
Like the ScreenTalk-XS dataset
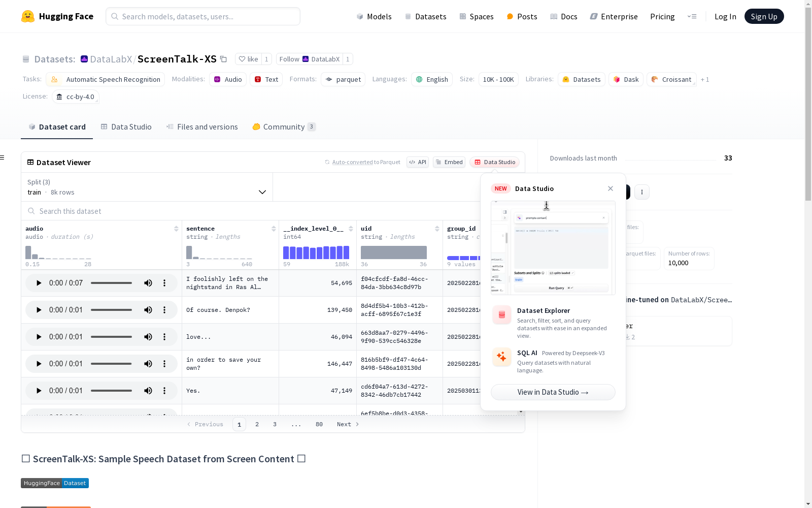249,59
